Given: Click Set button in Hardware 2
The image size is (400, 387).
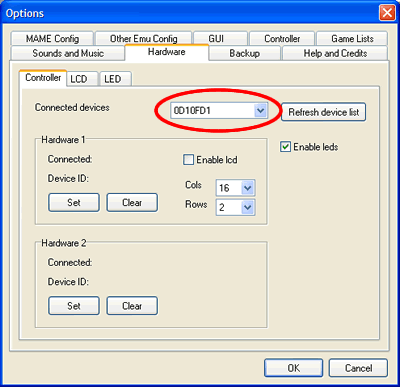Looking at the screenshot, I should (74, 306).
